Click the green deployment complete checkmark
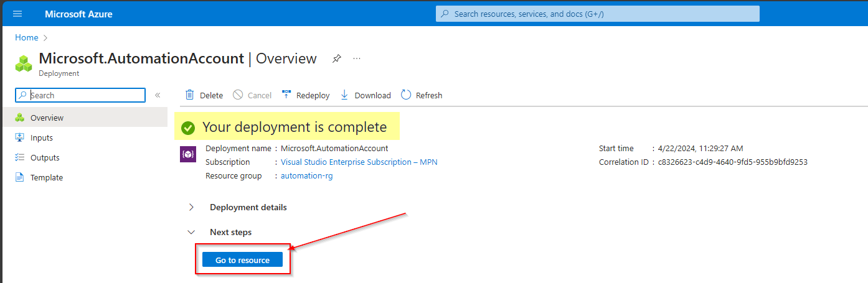Screen dimensions: 868x283 [x=188, y=128]
